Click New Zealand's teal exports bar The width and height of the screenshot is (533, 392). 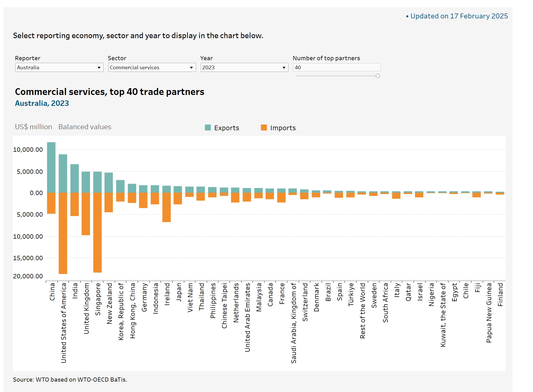pos(109,182)
